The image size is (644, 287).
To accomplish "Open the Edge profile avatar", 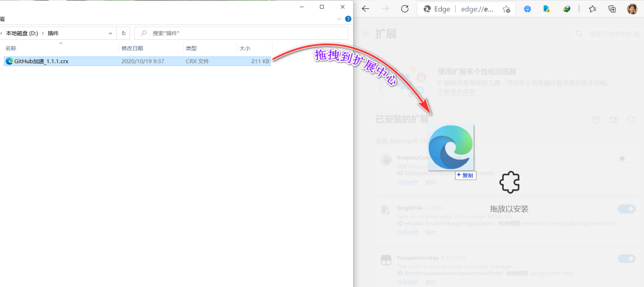I will coord(632,9).
